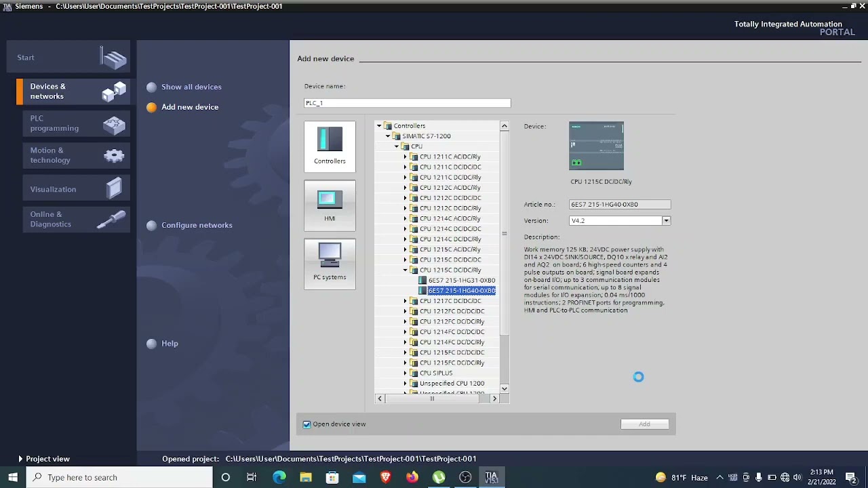Select the HMI device category

(x=330, y=205)
